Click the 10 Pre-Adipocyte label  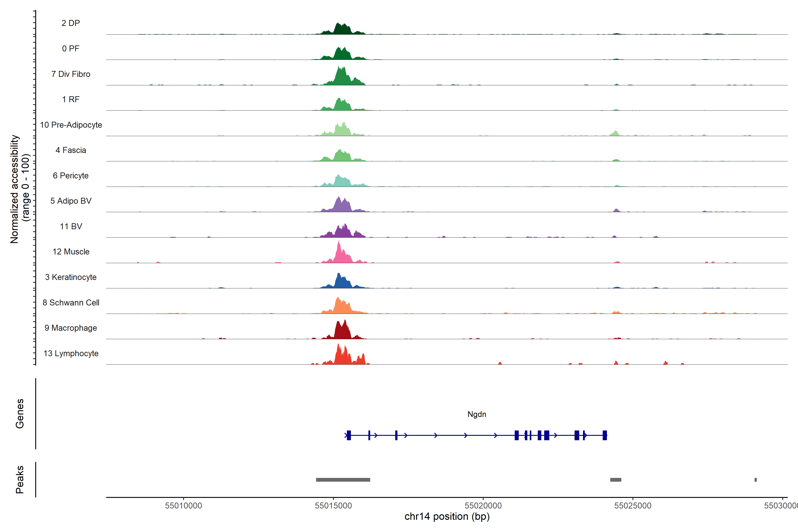71,125
